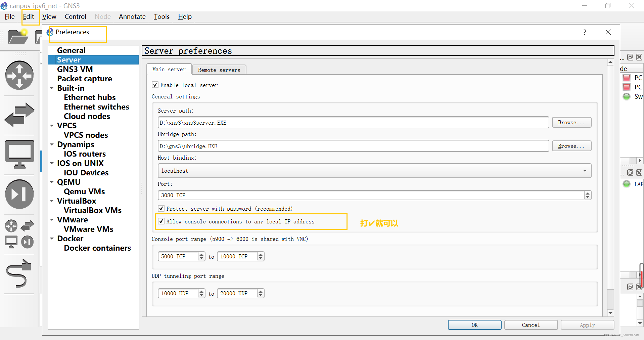Click the Ubridge path input field
Screen dimensions: 644x340
[353, 146]
